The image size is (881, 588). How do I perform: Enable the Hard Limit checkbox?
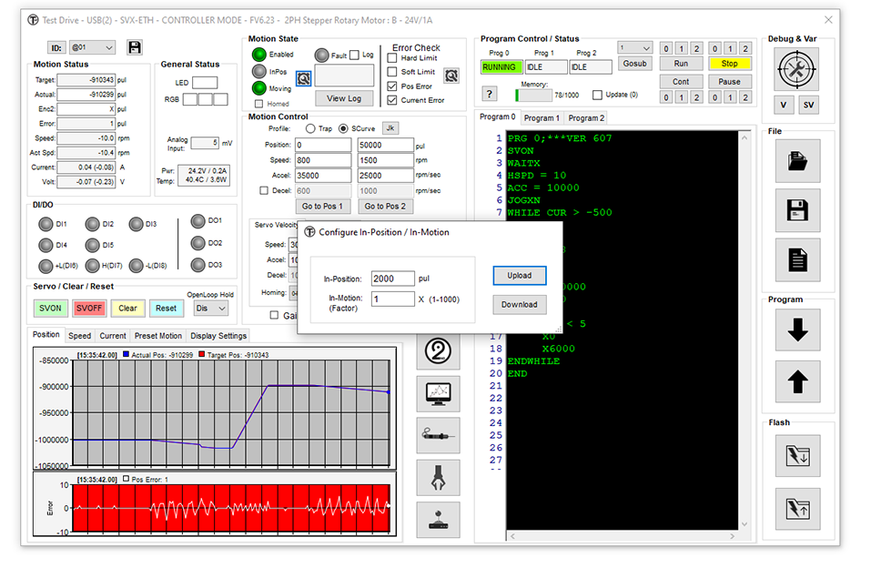coord(392,58)
